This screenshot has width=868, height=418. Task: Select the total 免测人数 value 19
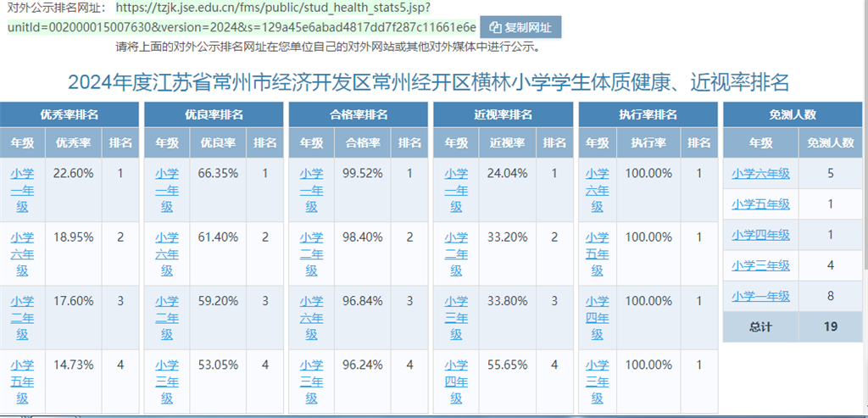831,326
